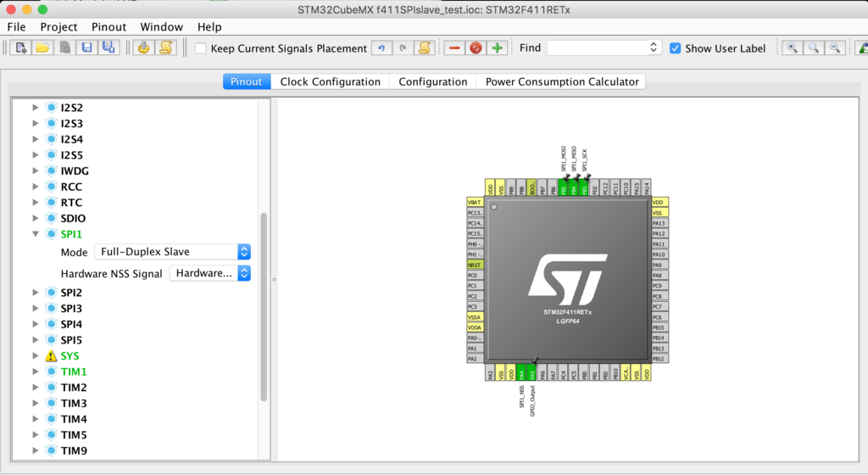The image size is (868, 475).
Task: Click the Save Project As icon
Action: tap(108, 48)
